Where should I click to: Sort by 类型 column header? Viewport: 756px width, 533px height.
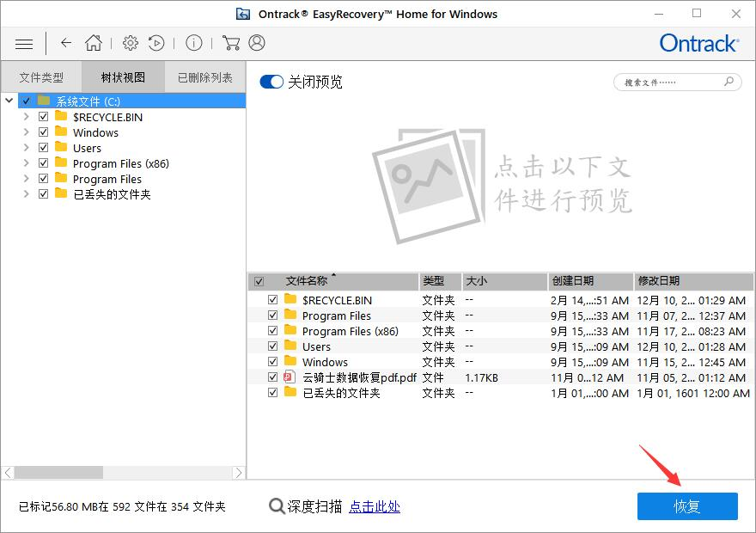tap(440, 281)
